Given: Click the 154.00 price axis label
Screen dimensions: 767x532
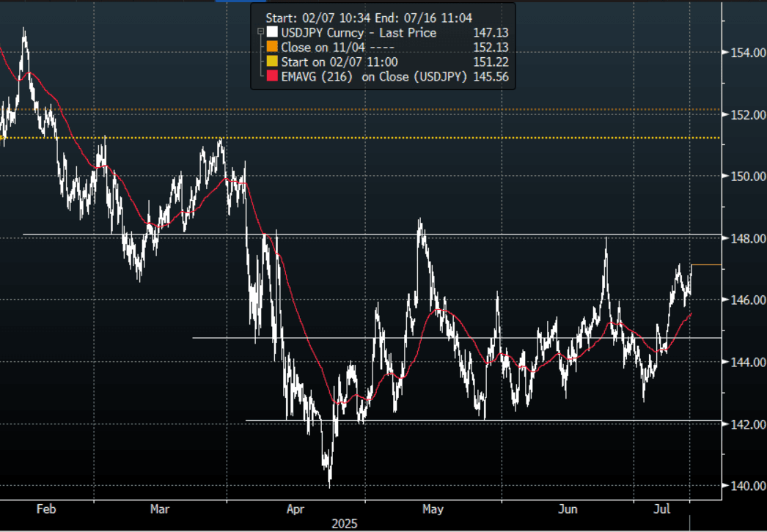Looking at the screenshot, I should tap(744, 53).
